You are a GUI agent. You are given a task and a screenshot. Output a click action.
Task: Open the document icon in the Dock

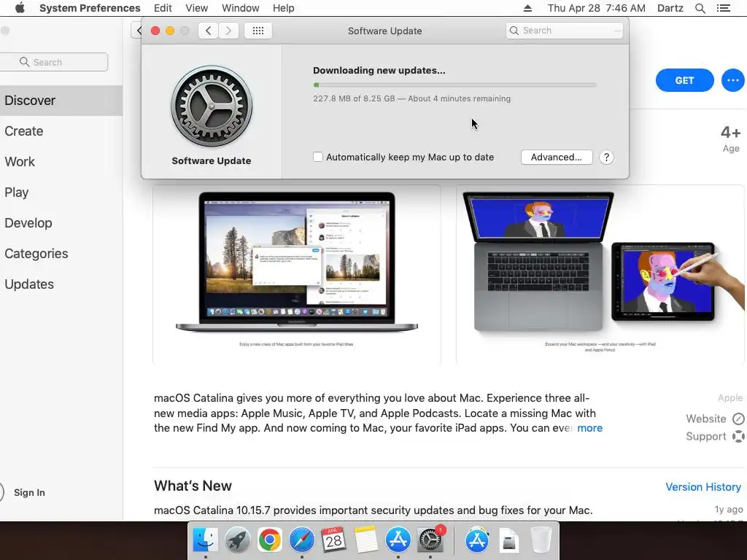click(508, 541)
